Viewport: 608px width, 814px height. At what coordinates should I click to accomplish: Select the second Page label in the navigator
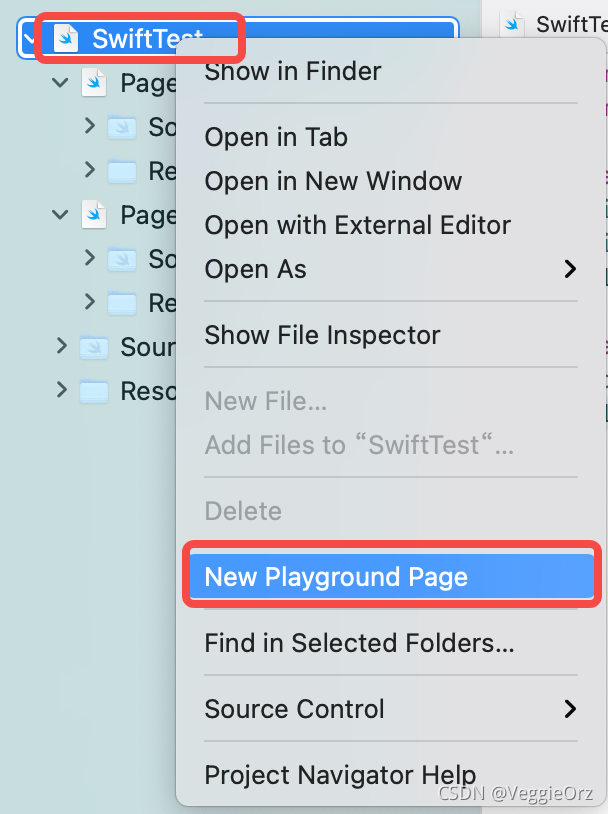tap(148, 215)
